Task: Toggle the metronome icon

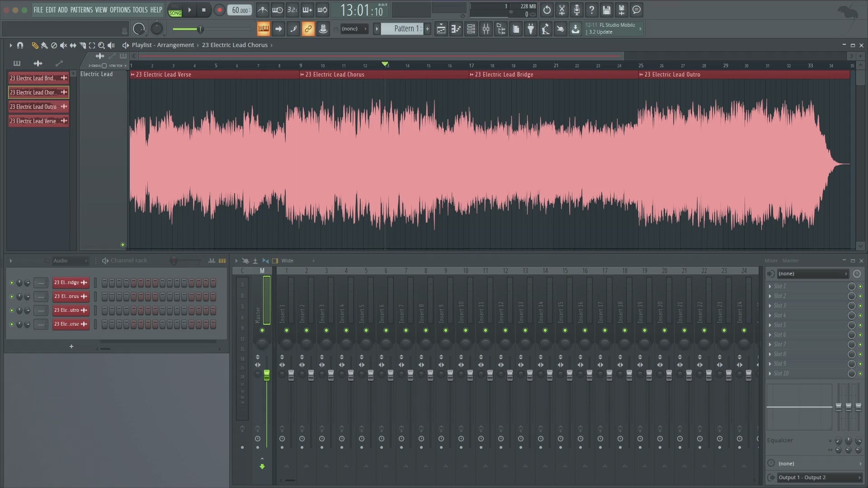Action: click(263, 10)
